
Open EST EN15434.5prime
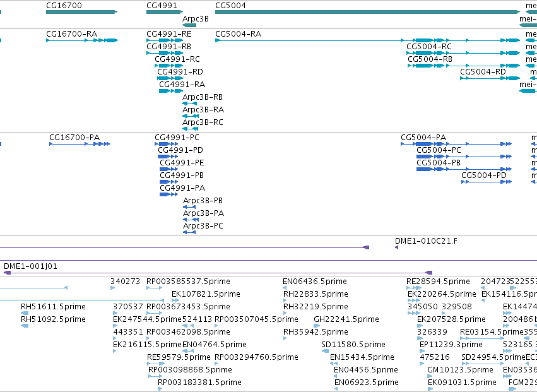coord(334,364)
